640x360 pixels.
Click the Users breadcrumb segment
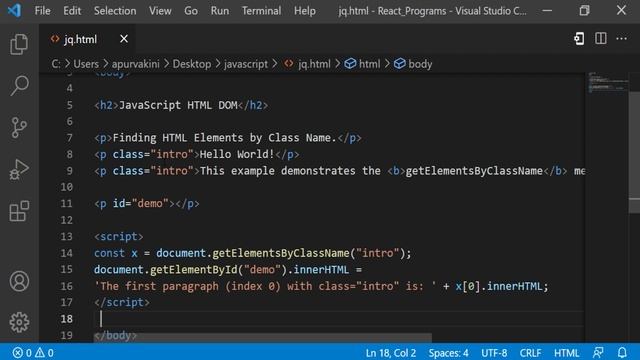(86, 64)
